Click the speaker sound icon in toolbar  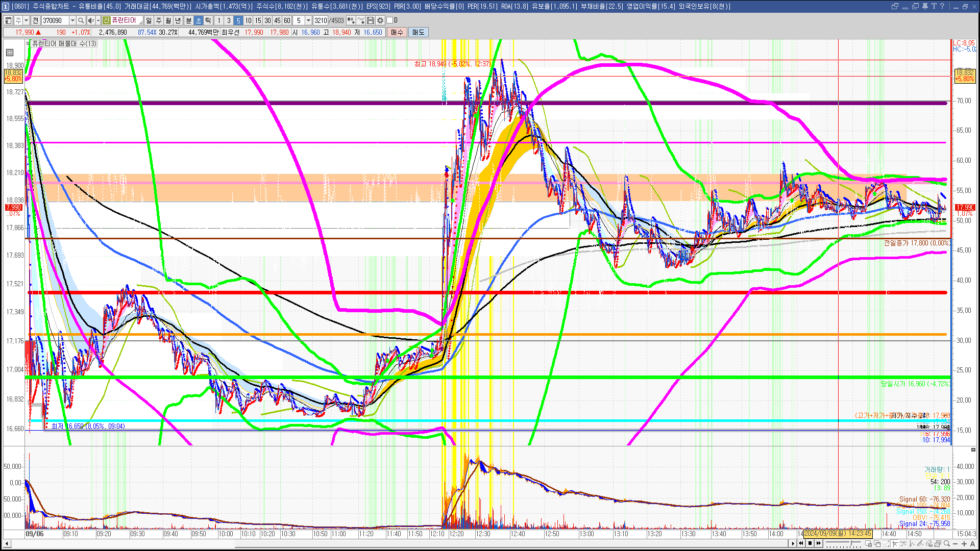(x=90, y=20)
